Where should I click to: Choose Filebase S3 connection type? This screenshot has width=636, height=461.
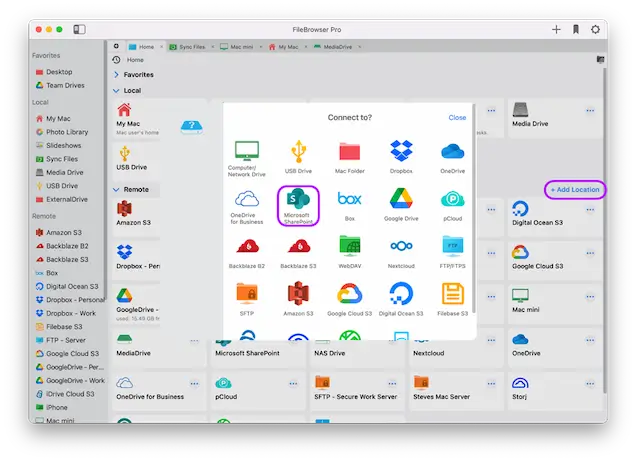(453, 299)
